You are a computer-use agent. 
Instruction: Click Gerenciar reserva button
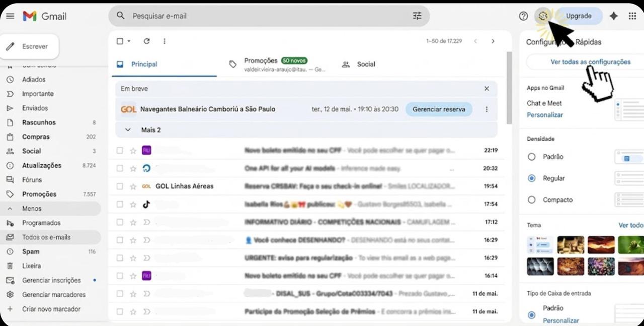[x=439, y=109]
